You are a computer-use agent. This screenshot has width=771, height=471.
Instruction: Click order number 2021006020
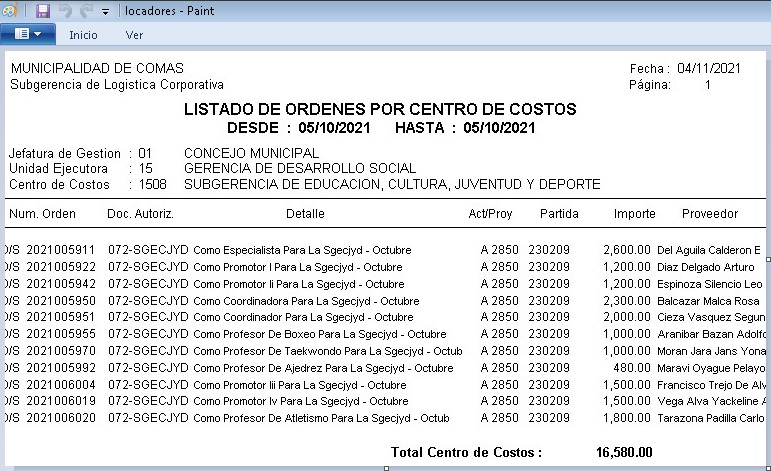60,418
